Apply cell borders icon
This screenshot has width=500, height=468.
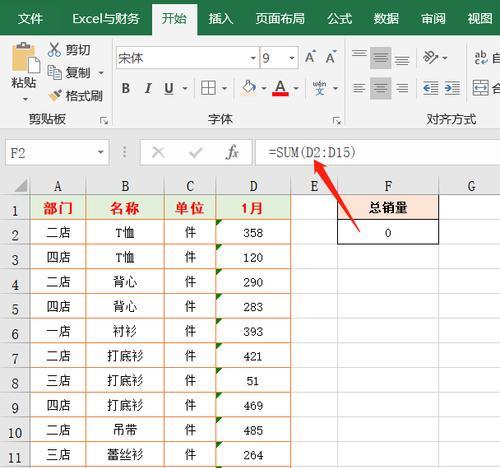point(208,88)
